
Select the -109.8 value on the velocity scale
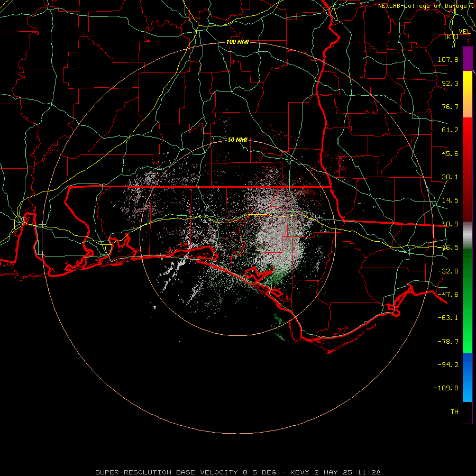(x=446, y=388)
